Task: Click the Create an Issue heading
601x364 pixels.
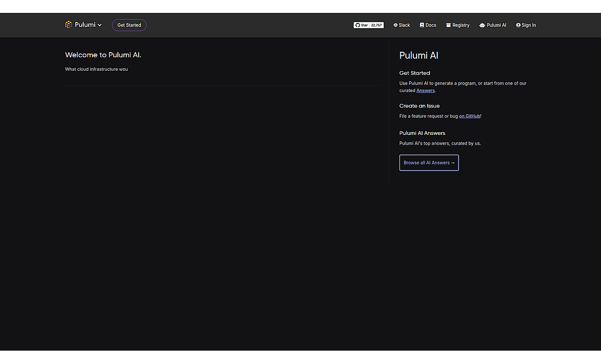Action: click(x=419, y=106)
